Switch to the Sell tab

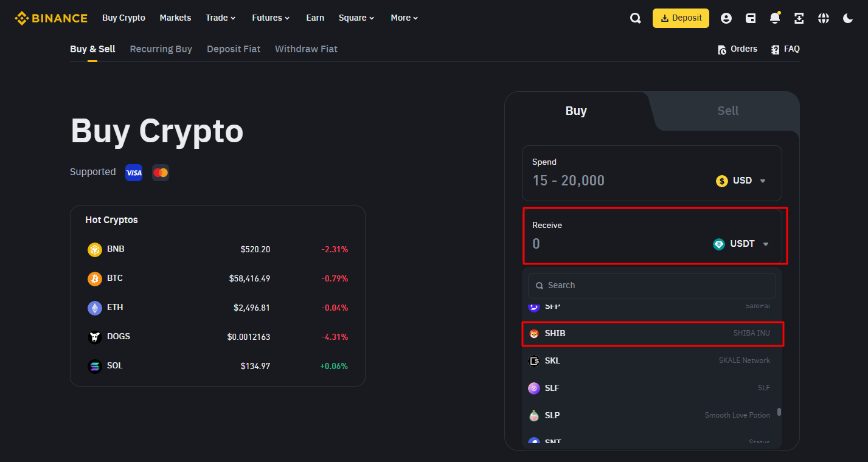pyautogui.click(x=727, y=111)
